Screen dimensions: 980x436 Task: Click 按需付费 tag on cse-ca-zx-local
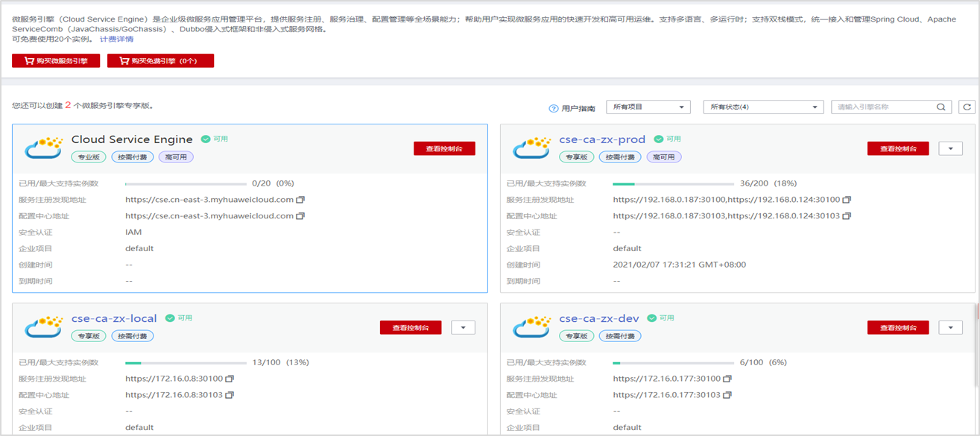(133, 336)
